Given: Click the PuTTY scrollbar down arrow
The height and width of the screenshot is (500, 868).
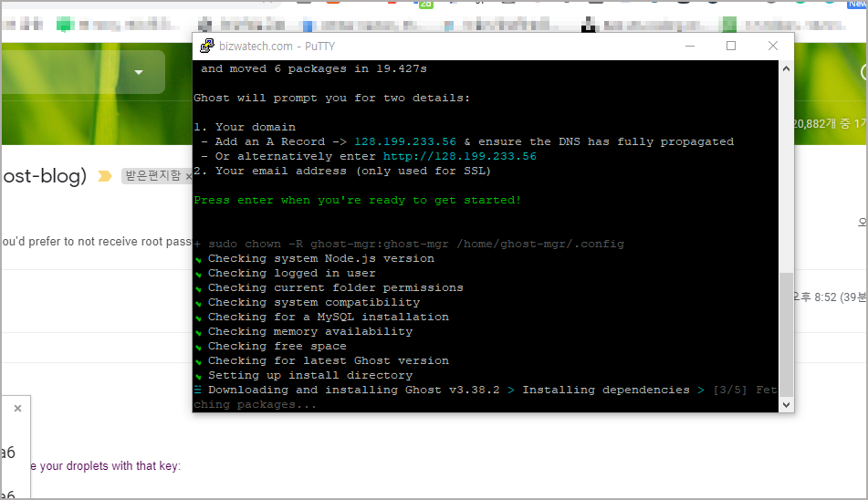Looking at the screenshot, I should [x=786, y=405].
